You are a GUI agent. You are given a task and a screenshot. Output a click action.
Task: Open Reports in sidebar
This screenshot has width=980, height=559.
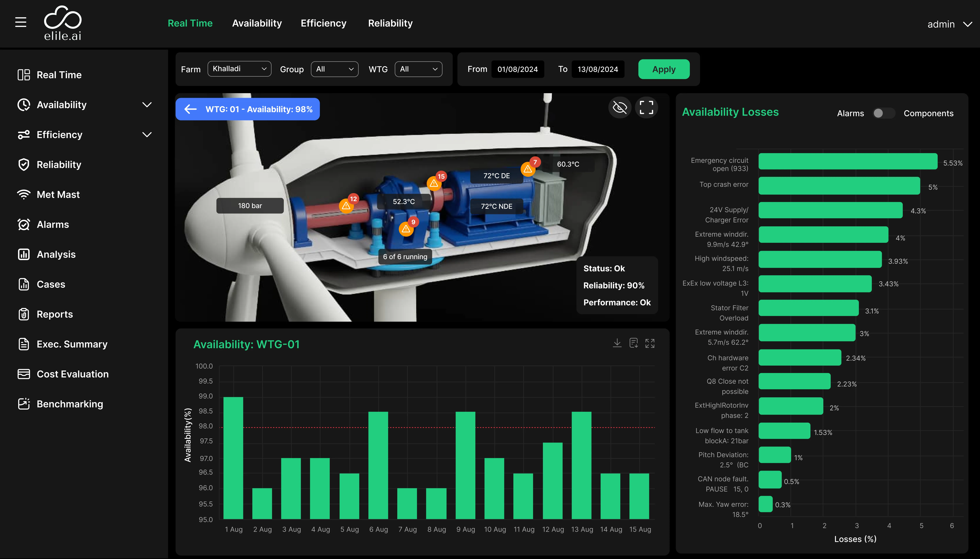(45, 315)
